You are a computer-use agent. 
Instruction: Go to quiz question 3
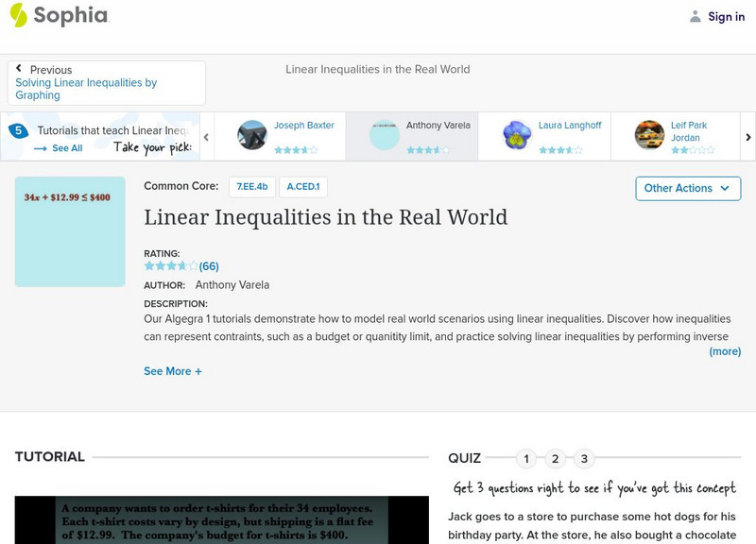[584, 459]
